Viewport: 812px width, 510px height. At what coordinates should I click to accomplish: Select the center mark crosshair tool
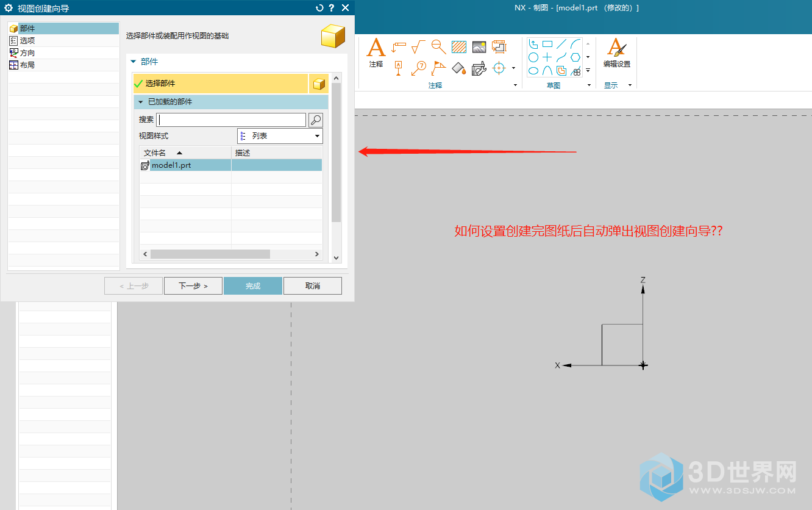coord(499,68)
